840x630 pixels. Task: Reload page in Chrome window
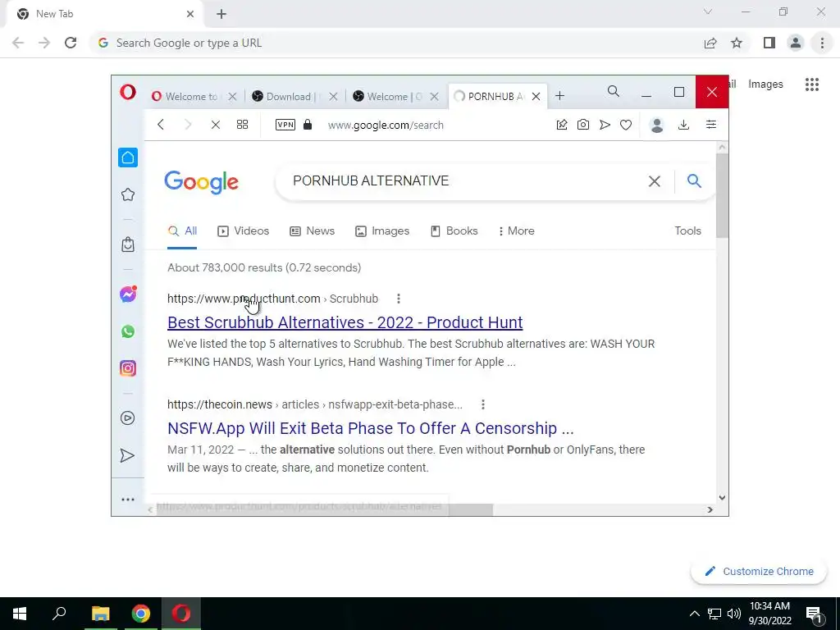point(71,43)
